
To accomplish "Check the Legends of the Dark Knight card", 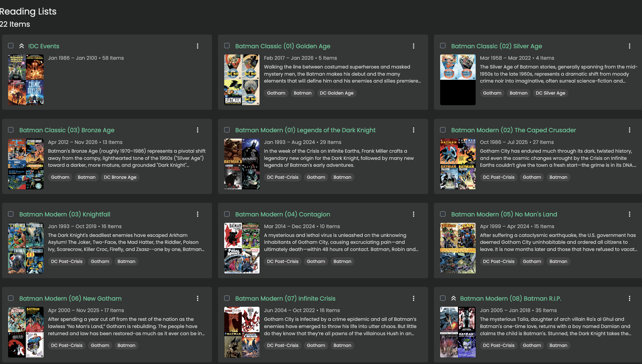I will (227, 130).
